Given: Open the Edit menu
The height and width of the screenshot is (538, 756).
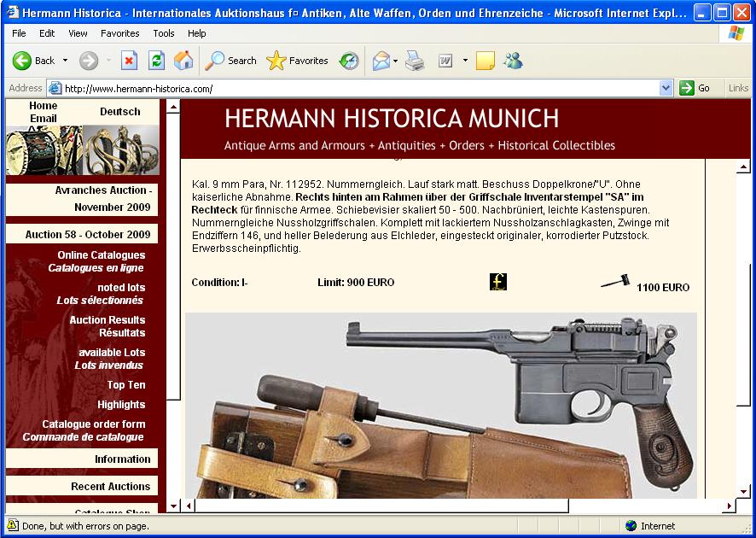Looking at the screenshot, I should [47, 33].
